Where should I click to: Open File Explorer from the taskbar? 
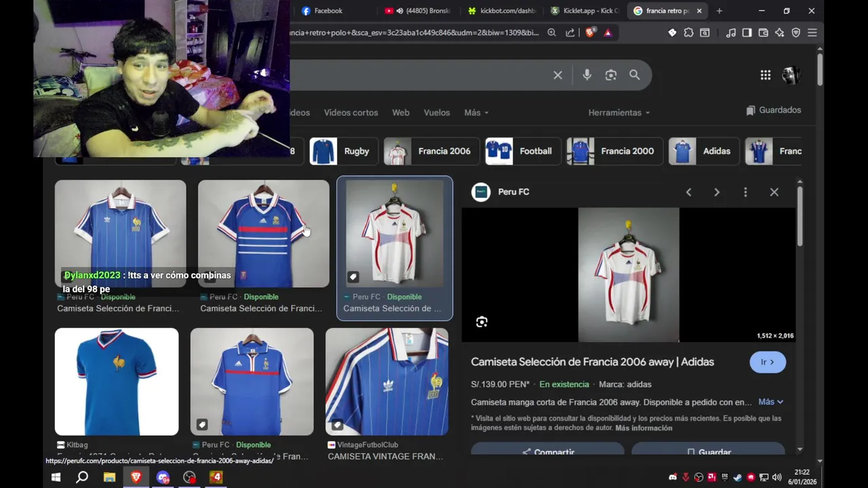(x=109, y=477)
